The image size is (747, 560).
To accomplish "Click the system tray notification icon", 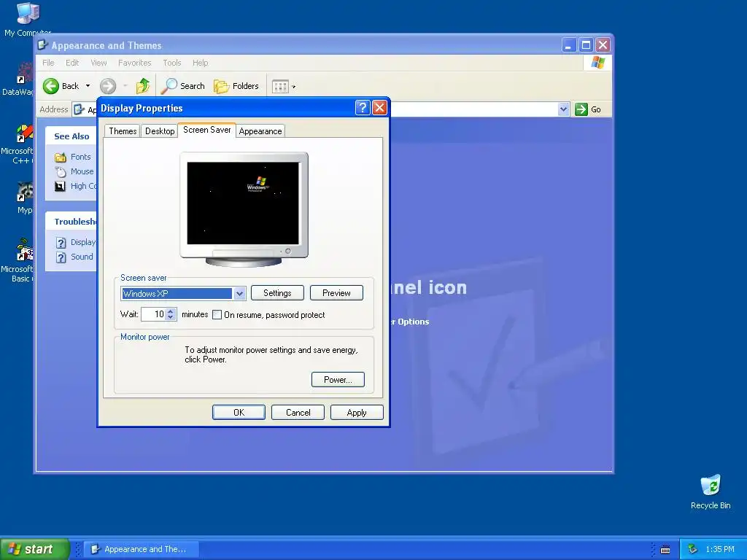I will 693,550.
